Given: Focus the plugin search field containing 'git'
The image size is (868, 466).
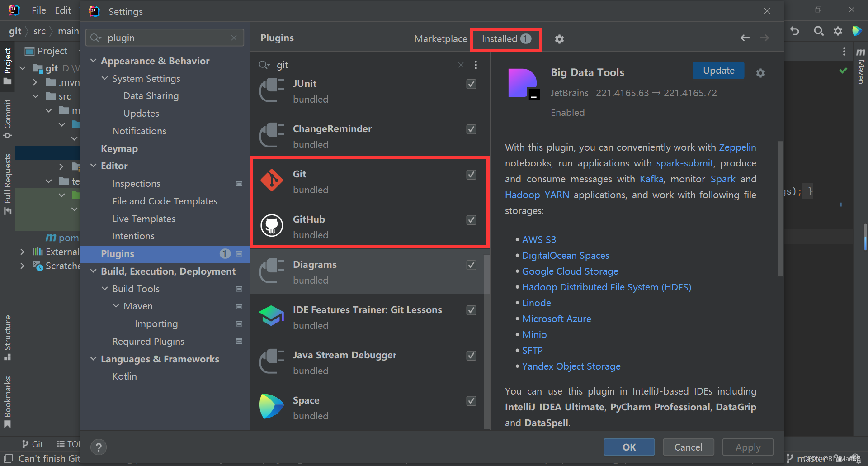Looking at the screenshot, I should click(x=364, y=65).
